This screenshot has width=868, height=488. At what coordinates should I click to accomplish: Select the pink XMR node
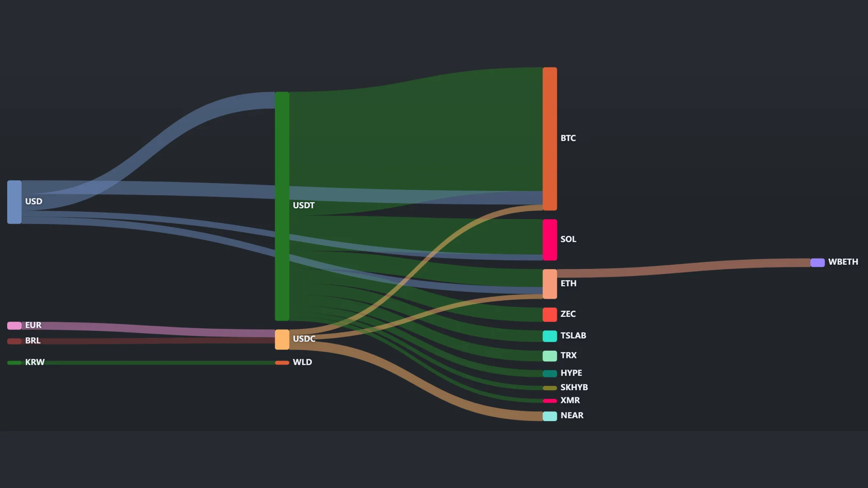click(x=550, y=401)
